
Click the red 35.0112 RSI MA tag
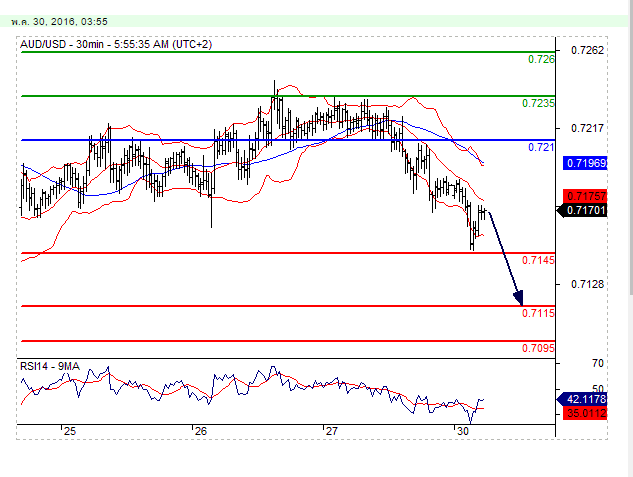pyautogui.click(x=585, y=413)
